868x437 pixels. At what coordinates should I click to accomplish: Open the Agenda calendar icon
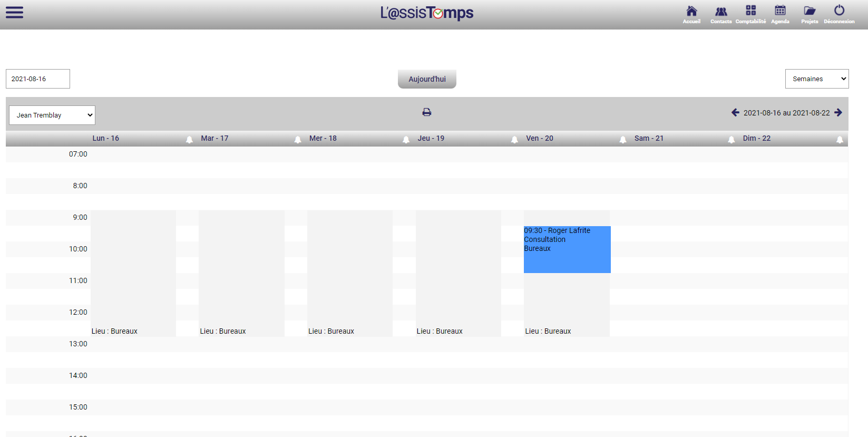780,14
